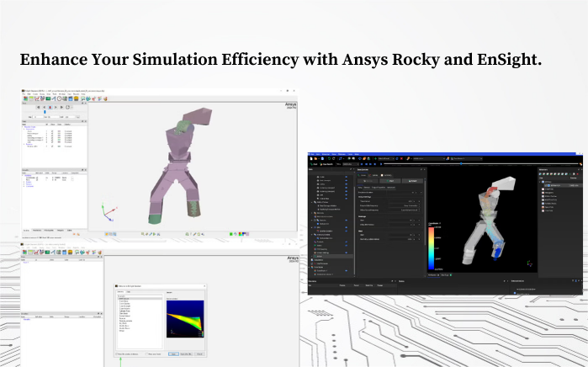
Task: Open File menu in upper EnSight window
Action: coord(24,93)
